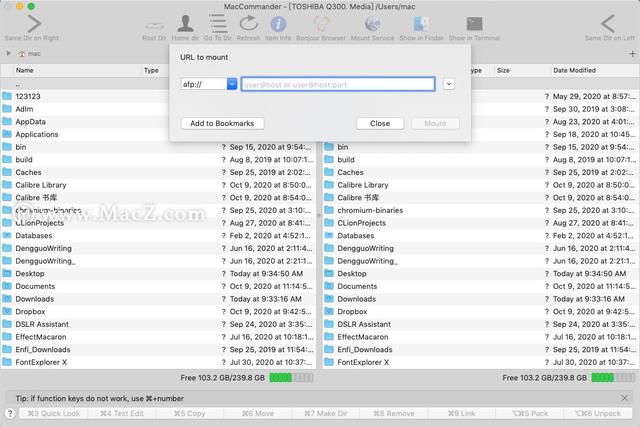Screen dimensions: 640x427
Task: Open the help question mark button
Action: [10, 413]
